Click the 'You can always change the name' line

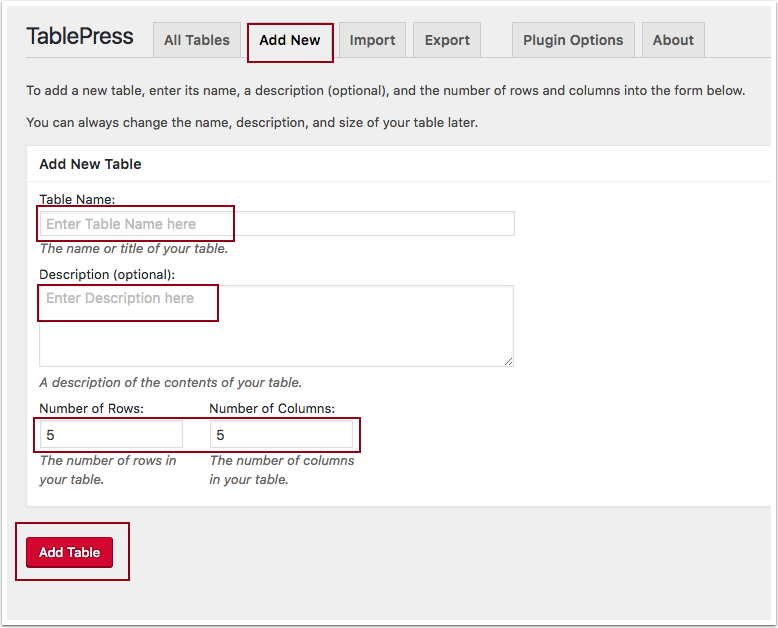pos(252,123)
